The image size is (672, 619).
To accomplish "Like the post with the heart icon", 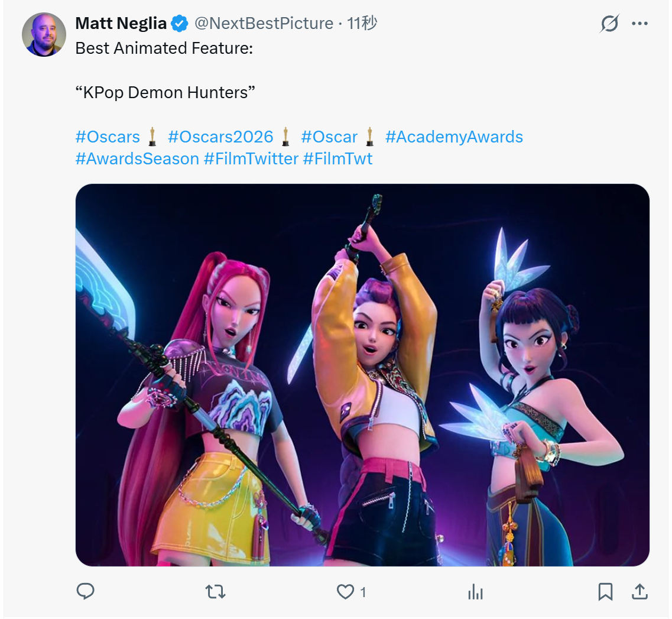I will [345, 591].
